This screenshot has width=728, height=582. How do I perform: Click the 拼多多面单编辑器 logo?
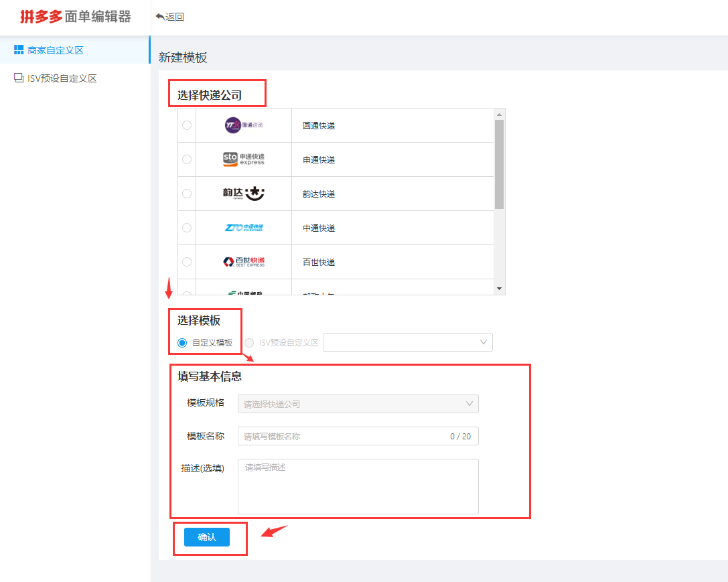pyautogui.click(x=75, y=17)
